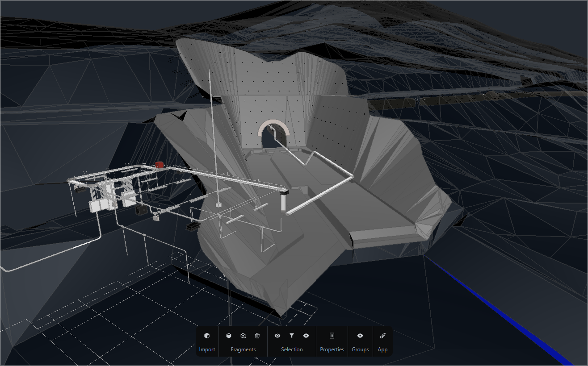Click the filter funnel icon in Selection
The image size is (588, 366).
click(292, 336)
